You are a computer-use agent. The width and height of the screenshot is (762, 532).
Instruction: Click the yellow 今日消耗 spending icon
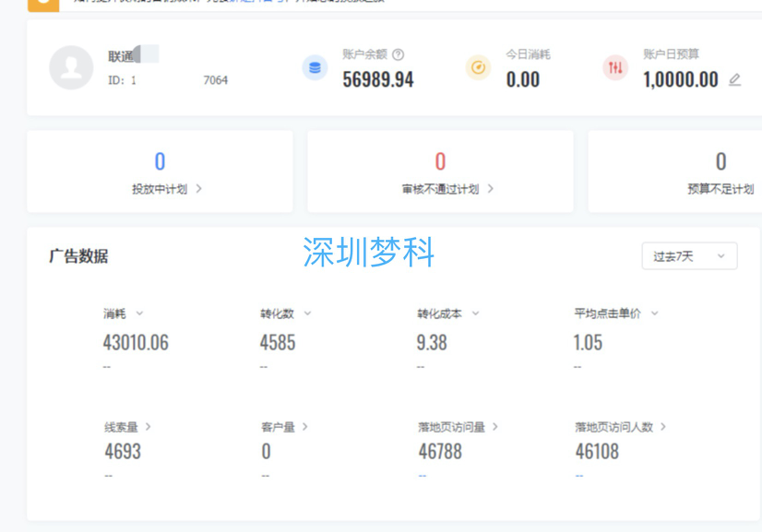tap(478, 68)
